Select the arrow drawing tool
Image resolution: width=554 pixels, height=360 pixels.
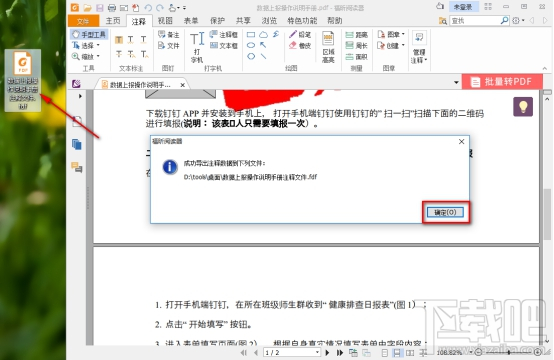(x=263, y=45)
